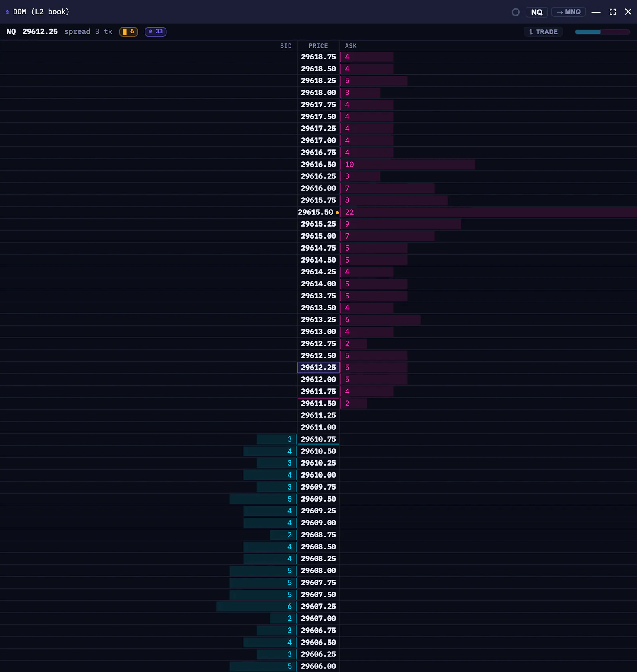Viewport: 637px width, 672px height.
Task: Click ask size 2 at 29611.50
Action: (347, 404)
